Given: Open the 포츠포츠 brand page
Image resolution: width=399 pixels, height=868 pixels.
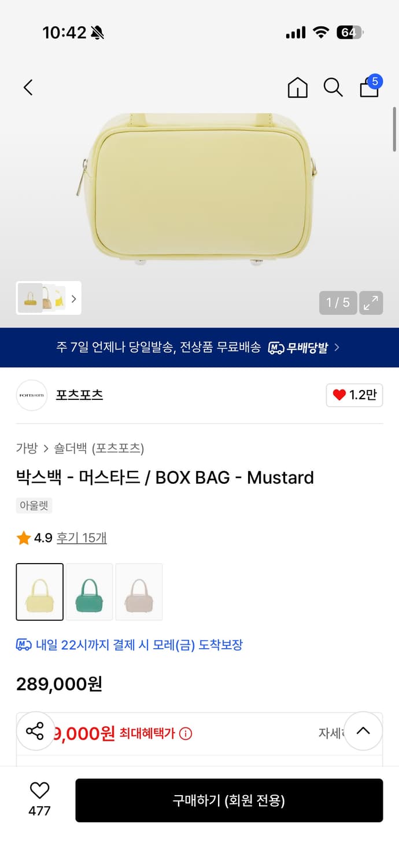Looking at the screenshot, I should (79, 395).
